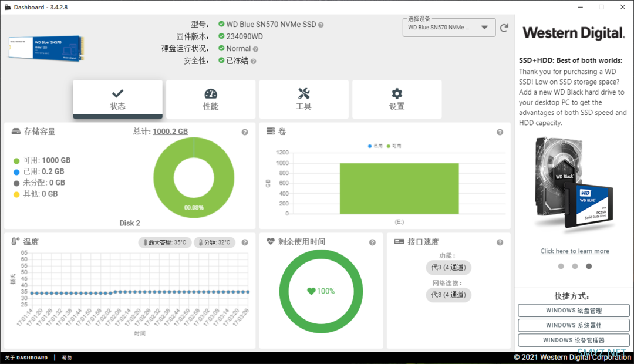Click the blue 已用 0.2 GB legend dot
This screenshot has height=364, width=634.
pyautogui.click(x=16, y=172)
